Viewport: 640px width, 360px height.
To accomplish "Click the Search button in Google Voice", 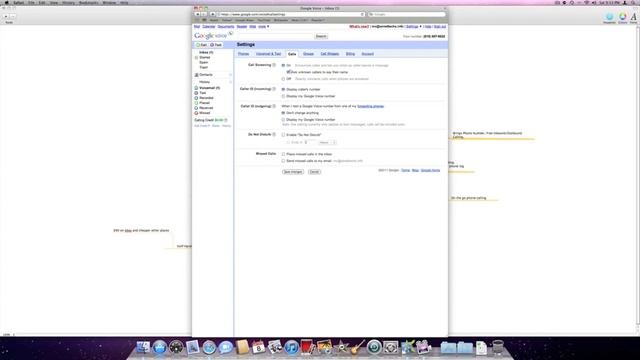I will point(321,36).
